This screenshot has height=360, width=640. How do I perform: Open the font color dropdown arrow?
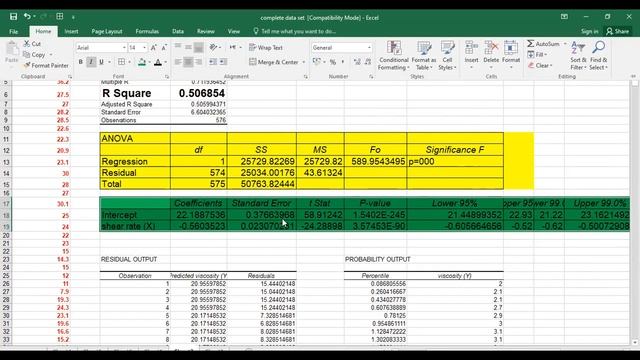(166, 62)
